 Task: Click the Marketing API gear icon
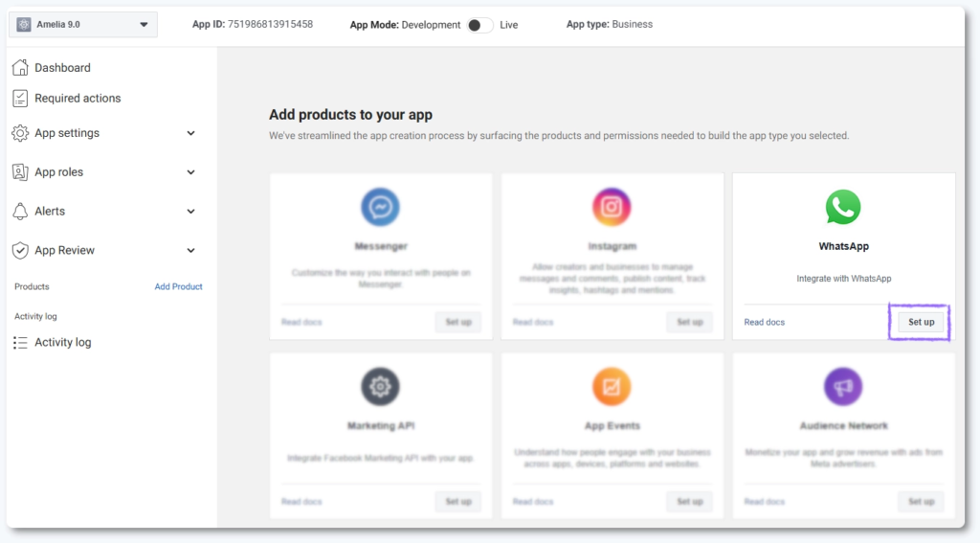coord(380,387)
